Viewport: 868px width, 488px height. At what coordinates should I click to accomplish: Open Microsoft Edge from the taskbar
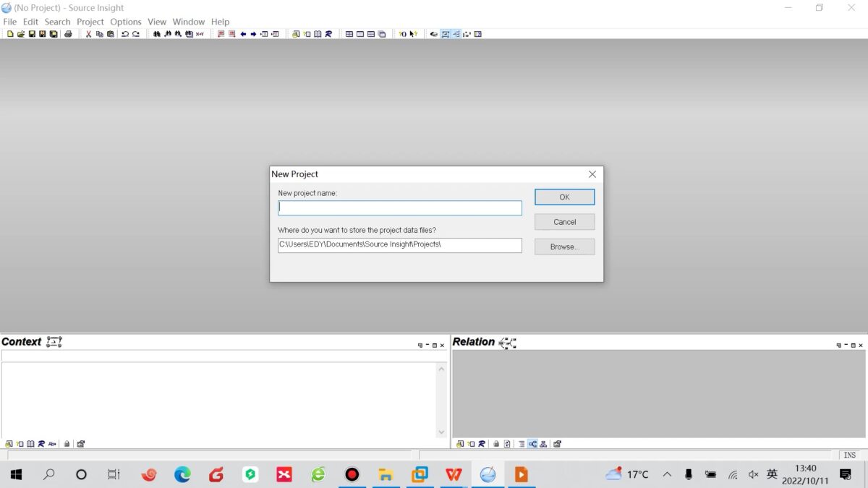coord(182,474)
